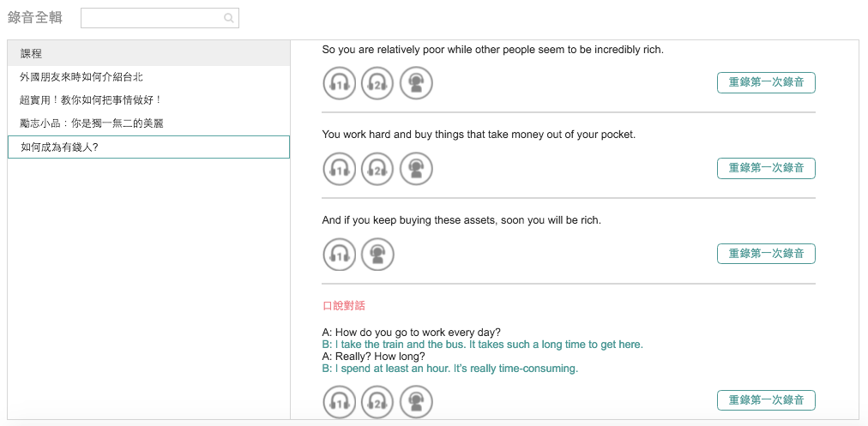
Task: Play second recording for 'relatively poor' sentence
Action: tap(377, 83)
